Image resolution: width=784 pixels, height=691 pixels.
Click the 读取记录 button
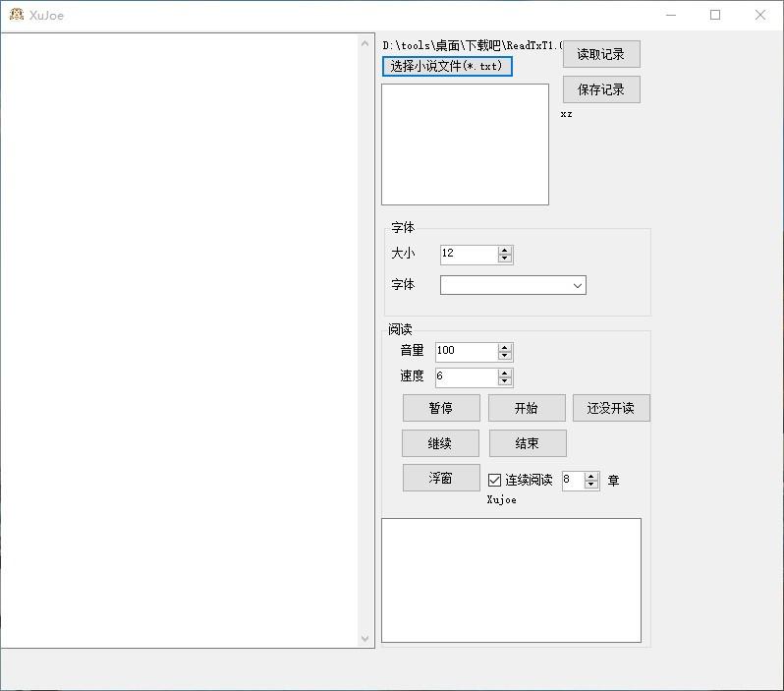coord(601,54)
